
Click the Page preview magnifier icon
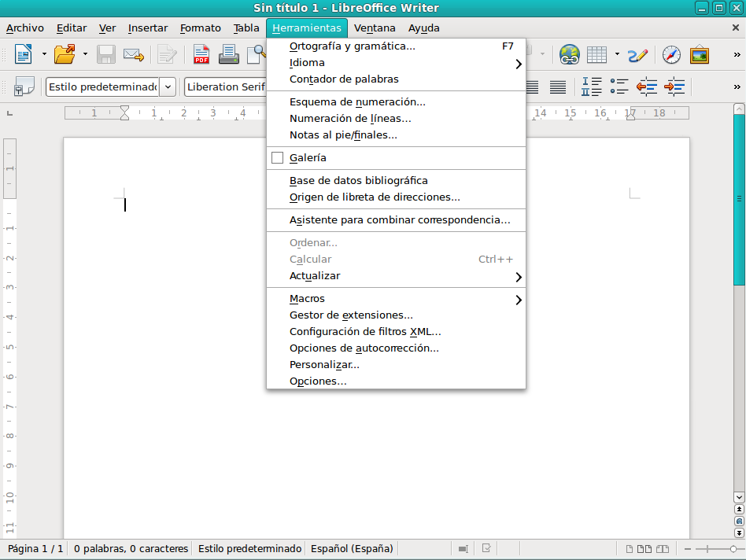click(x=257, y=54)
